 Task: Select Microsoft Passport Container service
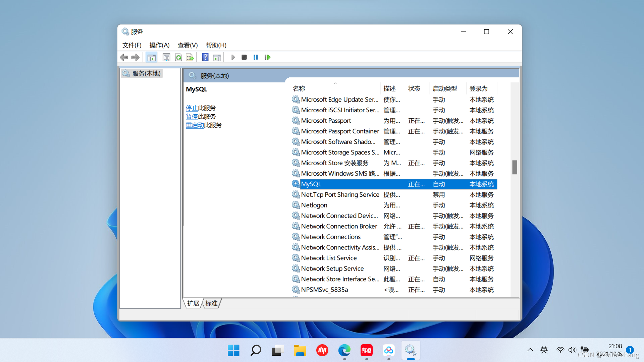click(x=394, y=131)
